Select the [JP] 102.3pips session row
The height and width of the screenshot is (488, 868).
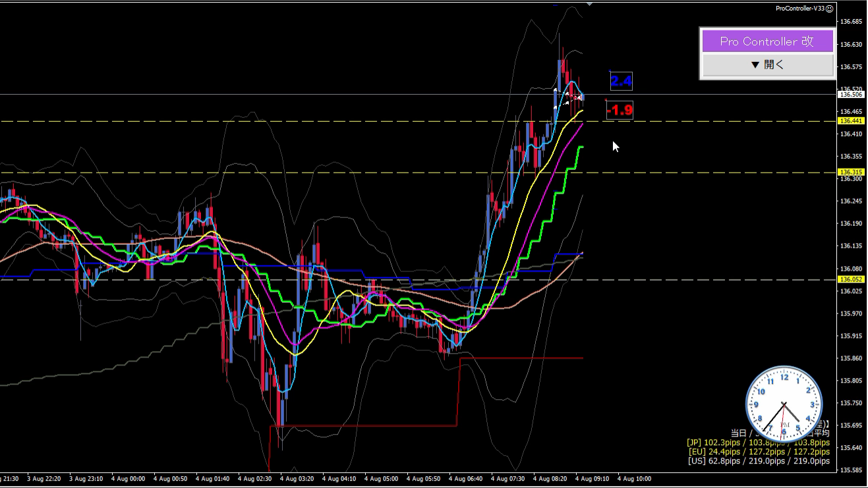pos(758,443)
